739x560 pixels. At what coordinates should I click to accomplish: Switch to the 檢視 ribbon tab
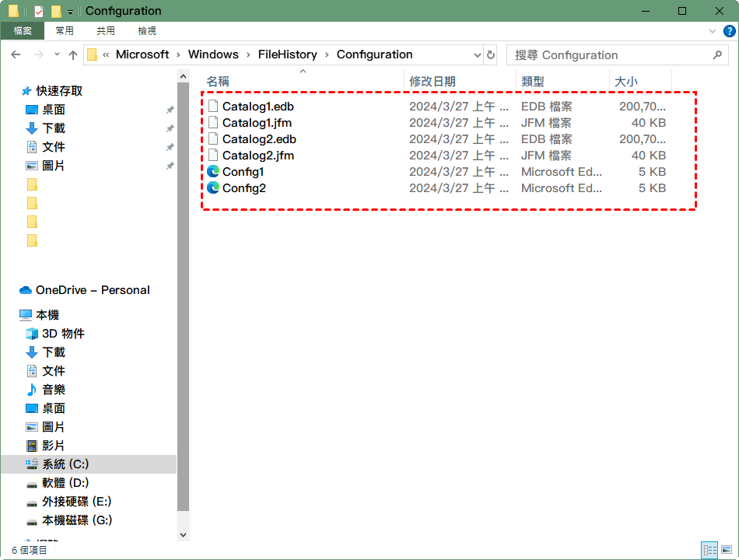[147, 31]
